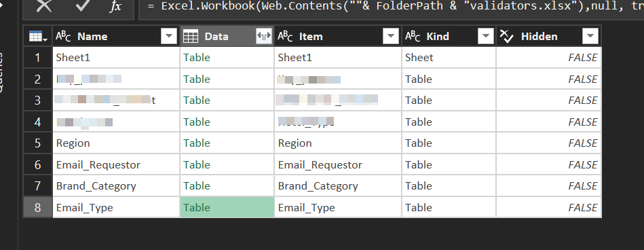Click Name cell 'Email_Requestor'

(x=117, y=164)
